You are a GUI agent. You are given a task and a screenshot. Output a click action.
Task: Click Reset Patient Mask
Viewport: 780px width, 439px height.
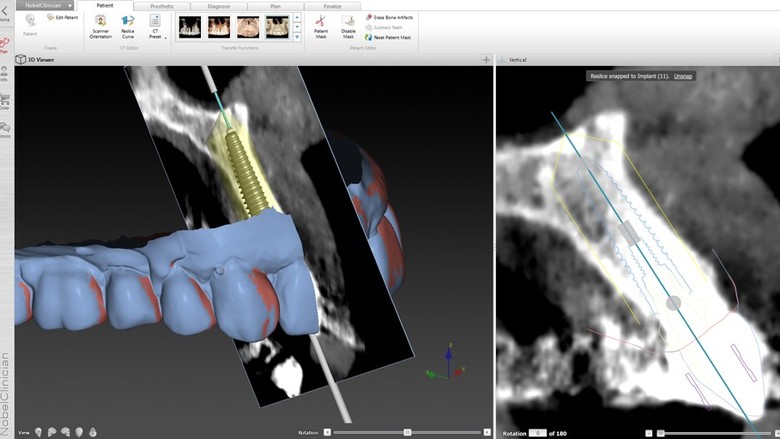(392, 37)
